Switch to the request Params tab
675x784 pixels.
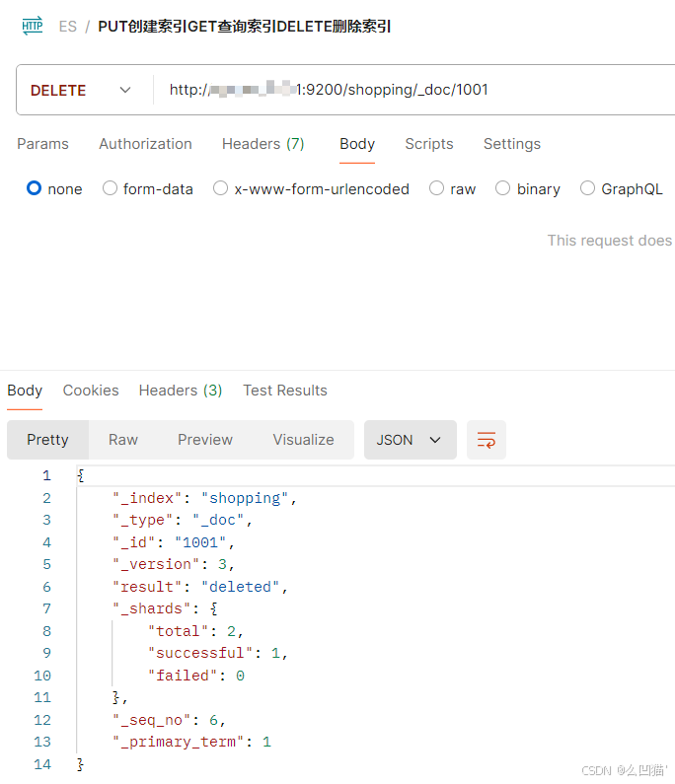click(x=42, y=144)
